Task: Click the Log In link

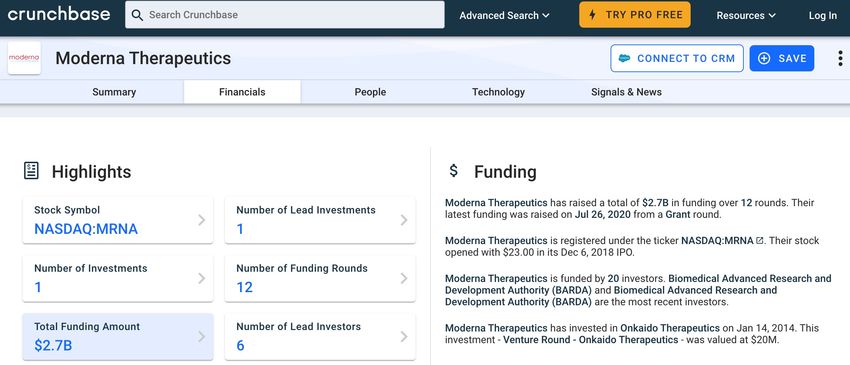Action: click(x=822, y=15)
